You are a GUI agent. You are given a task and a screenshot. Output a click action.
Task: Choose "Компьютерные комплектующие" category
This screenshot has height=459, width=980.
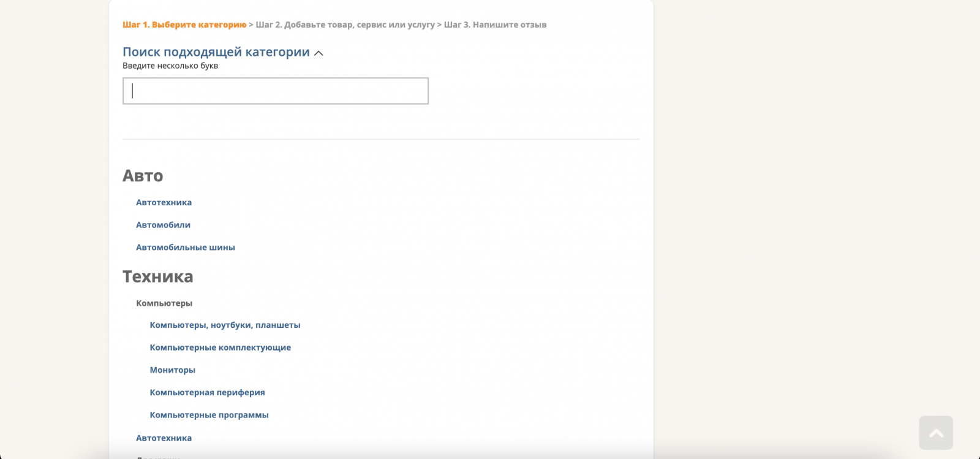click(220, 347)
